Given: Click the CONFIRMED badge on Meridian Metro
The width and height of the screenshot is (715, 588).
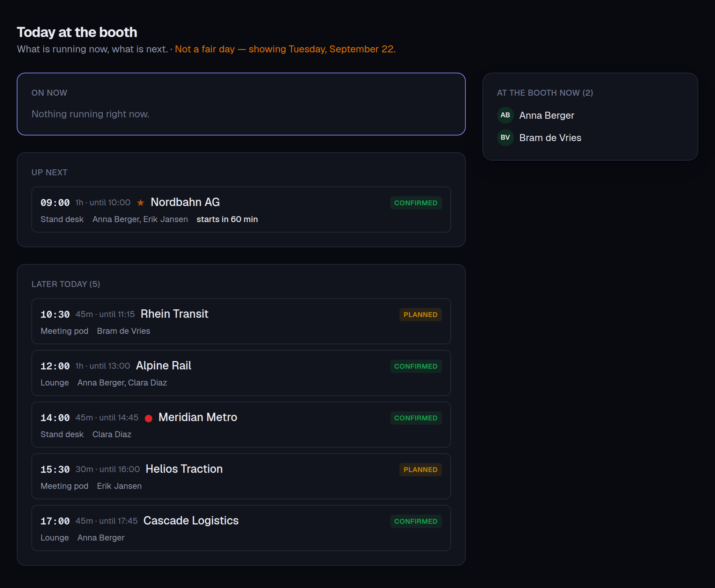Looking at the screenshot, I should (x=416, y=418).
